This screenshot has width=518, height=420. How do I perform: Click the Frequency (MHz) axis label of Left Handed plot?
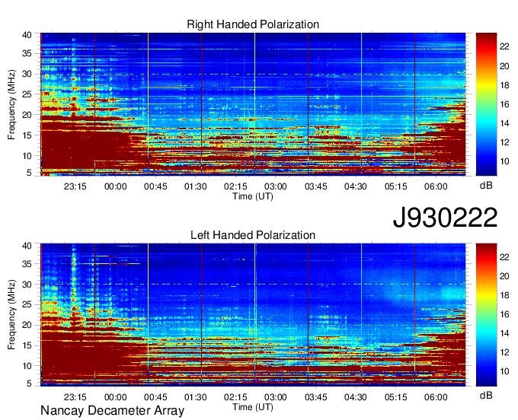[x=11, y=315]
